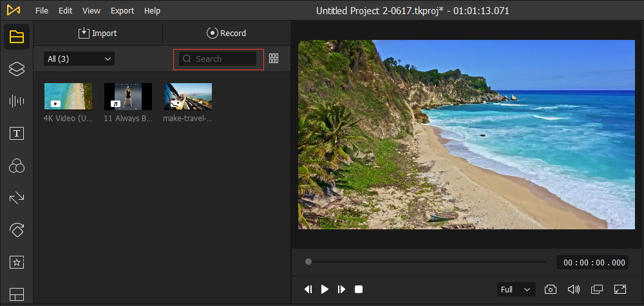Take a snapshot with the camera icon
Image resolution: width=644 pixels, height=306 pixels.
(x=551, y=289)
